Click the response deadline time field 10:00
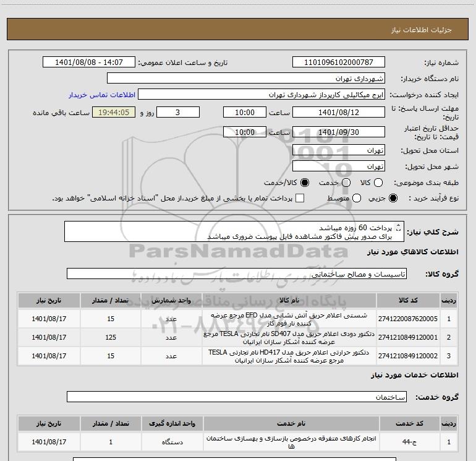The width and height of the screenshot is (476, 461). [x=245, y=112]
